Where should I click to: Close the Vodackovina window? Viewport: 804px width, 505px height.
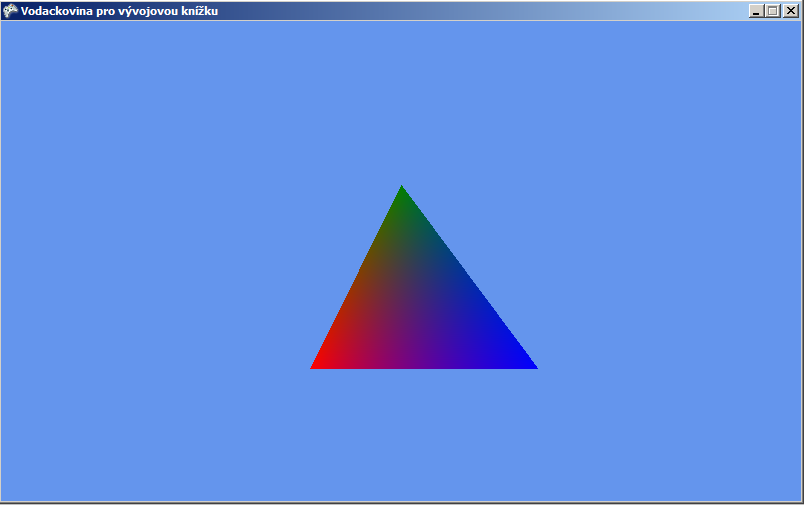790,11
